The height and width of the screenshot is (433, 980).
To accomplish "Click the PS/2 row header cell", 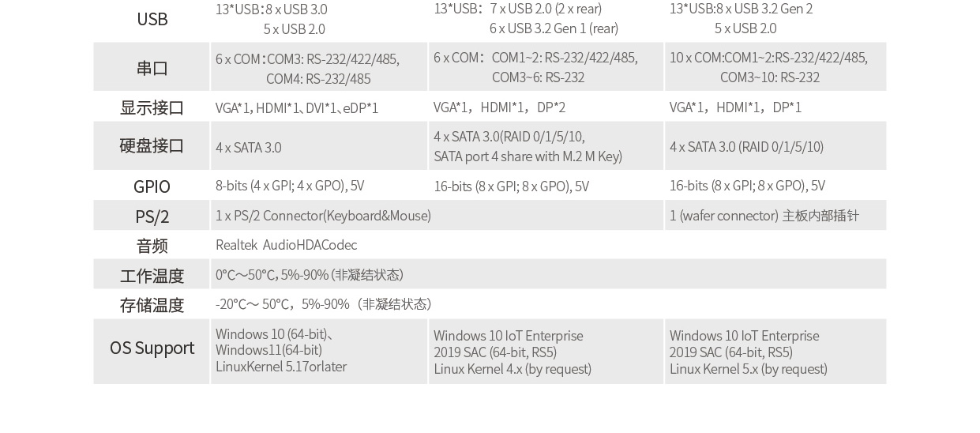I will (152, 216).
